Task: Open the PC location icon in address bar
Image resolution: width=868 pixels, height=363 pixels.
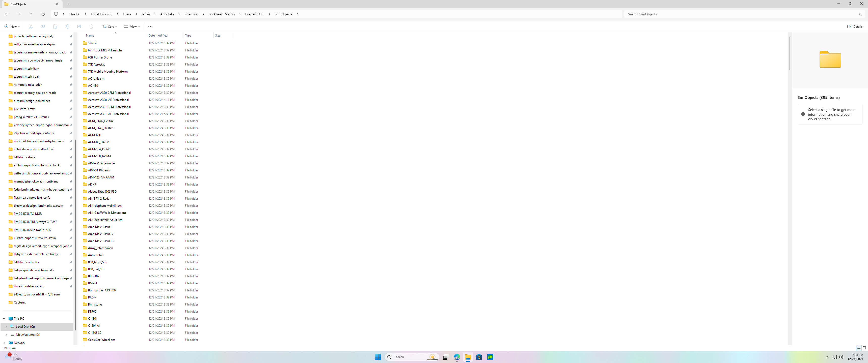Action: [56, 14]
